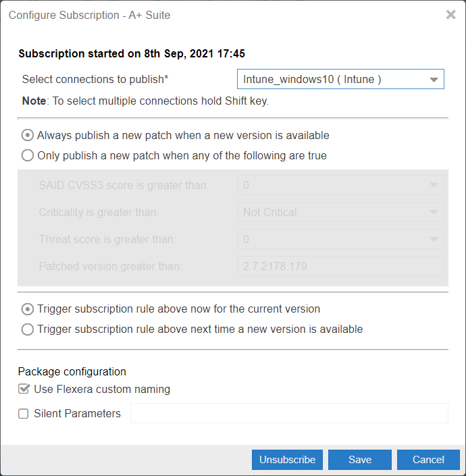Select Always publish a new patch option
Screen dimensions: 466x476
click(x=27, y=136)
